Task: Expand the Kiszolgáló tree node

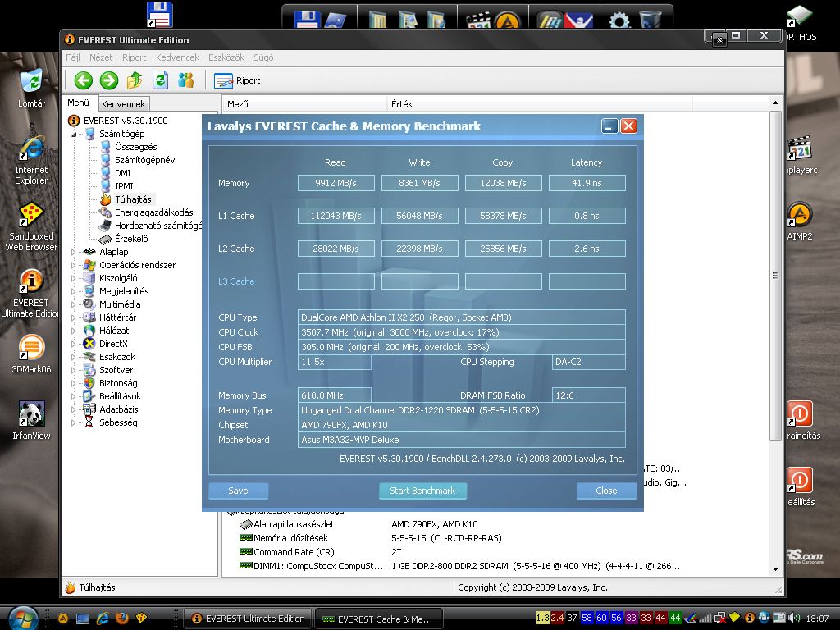Action: click(x=74, y=278)
